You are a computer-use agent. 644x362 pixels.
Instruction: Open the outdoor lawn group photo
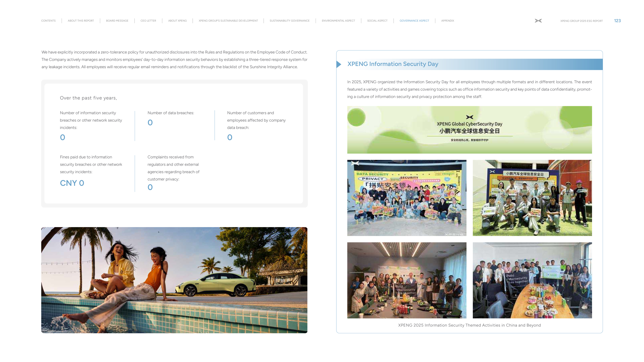(532, 198)
